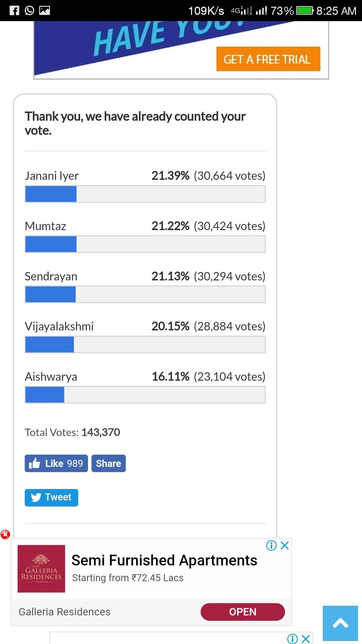Click the ad info icon on Galleria ad

(x=271, y=545)
